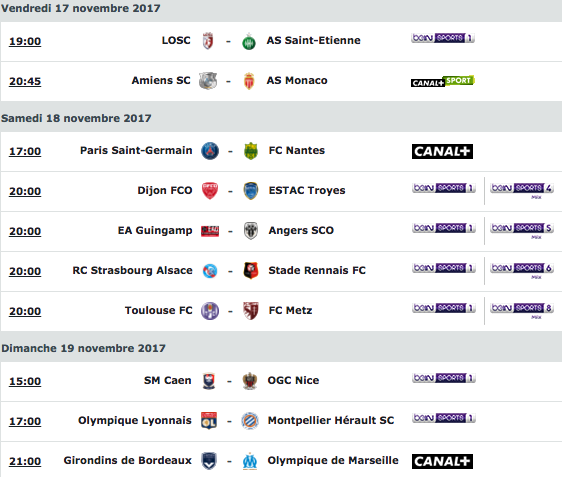This screenshot has width=562, height=477.
Task: Click the Canal+ logo for PSG match
Action: click(x=442, y=151)
